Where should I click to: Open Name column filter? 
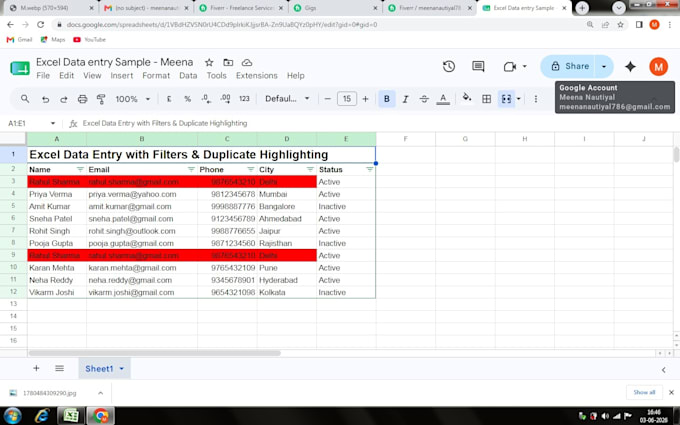pyautogui.click(x=80, y=169)
